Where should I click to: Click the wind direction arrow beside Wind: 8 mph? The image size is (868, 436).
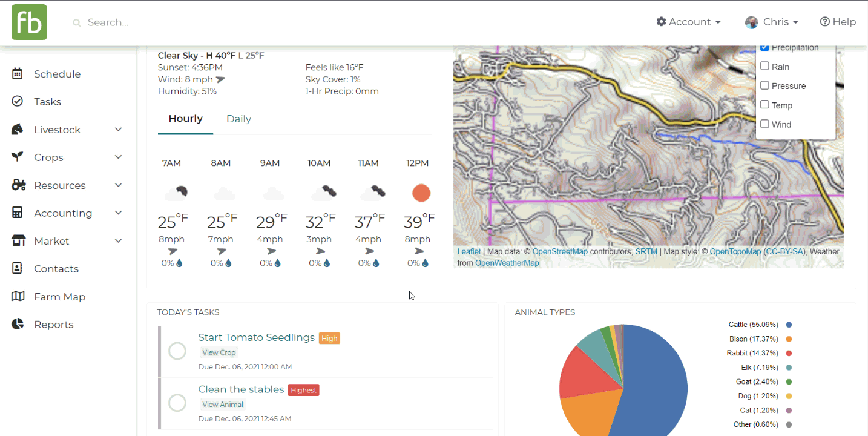(x=220, y=79)
